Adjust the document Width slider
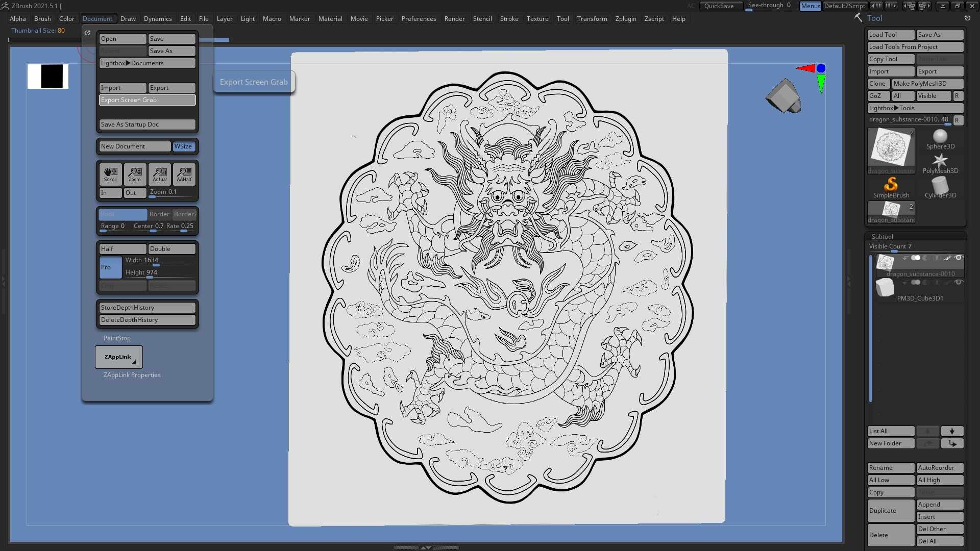Image resolution: width=980 pixels, height=551 pixels. (160, 261)
